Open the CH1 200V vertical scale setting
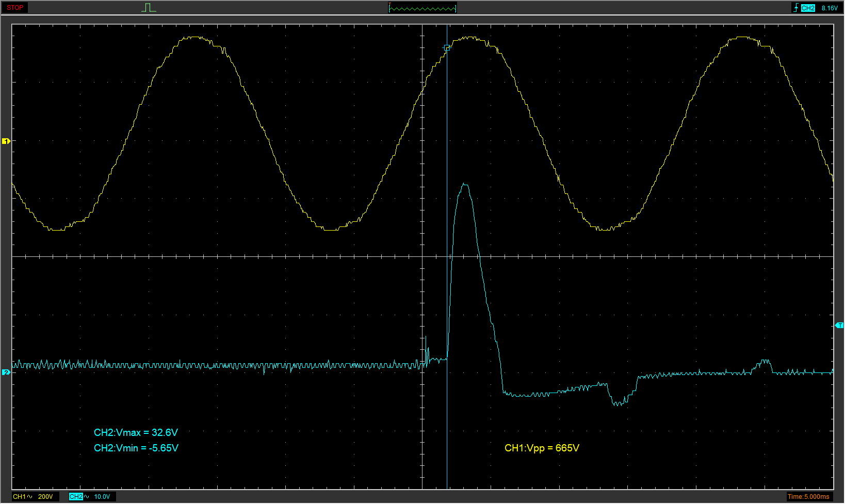Screen dimensions: 845x504 pyautogui.click(x=45, y=497)
